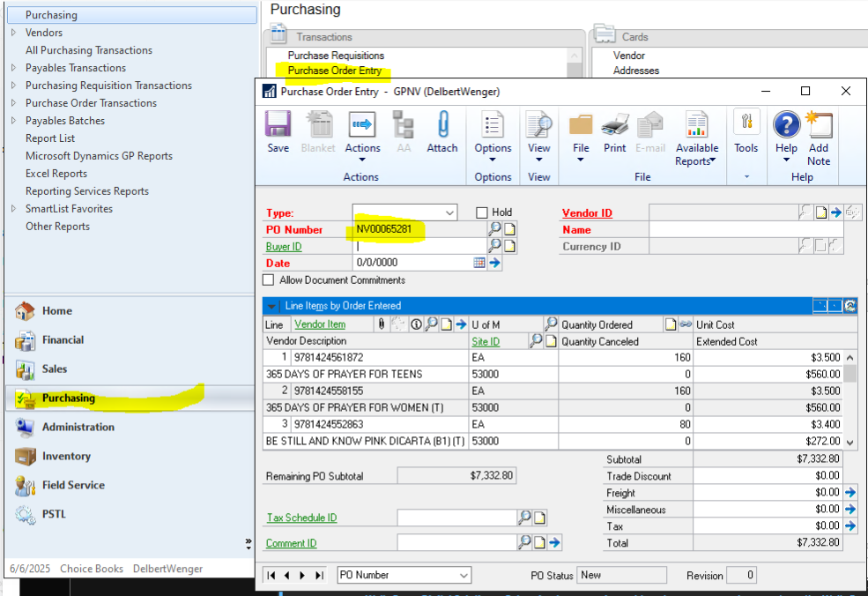The width and height of the screenshot is (868, 596).
Task: Click the blue arrow next to Date
Action: 494,263
